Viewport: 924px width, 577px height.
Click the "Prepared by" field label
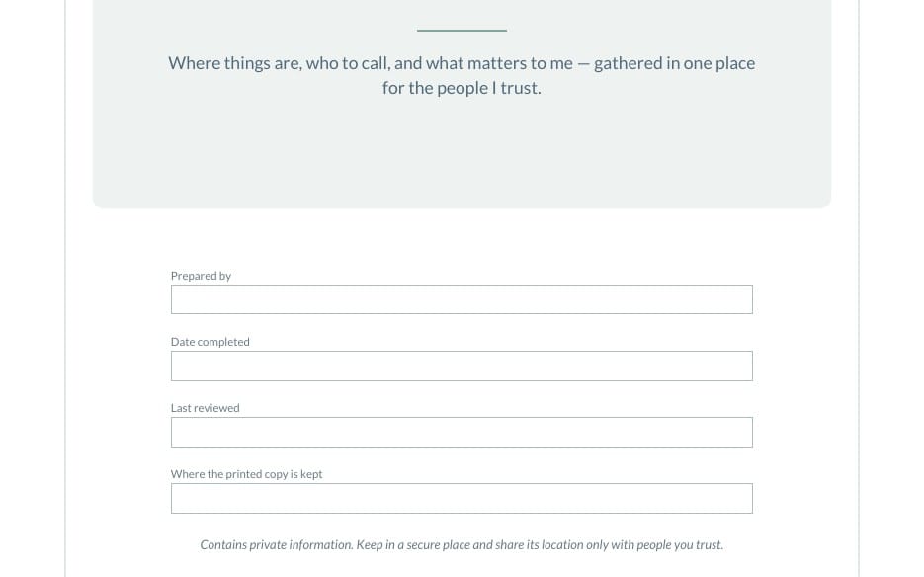click(201, 276)
